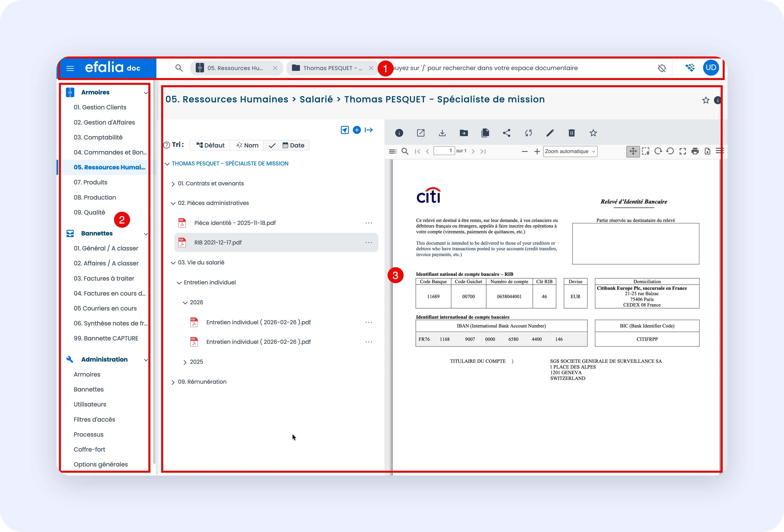Toggle the crossed-out alarm icon in top bar
This screenshot has width=784, height=532.
point(662,68)
